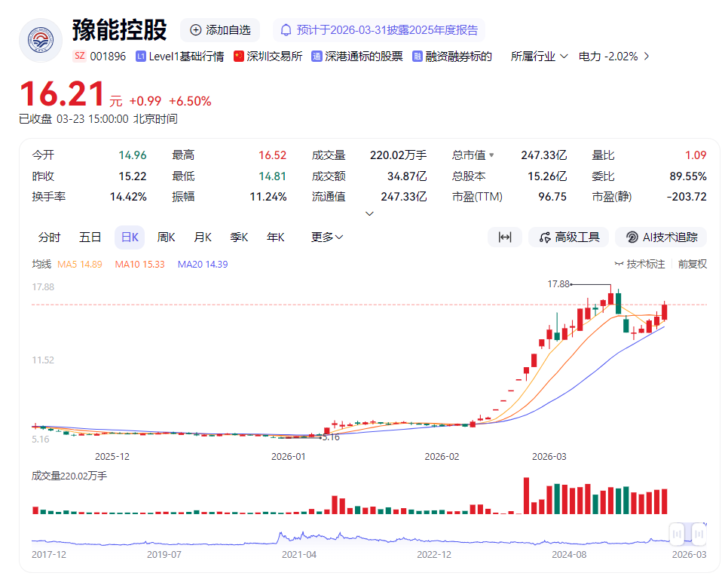Click the stock code 001896

tap(108, 57)
